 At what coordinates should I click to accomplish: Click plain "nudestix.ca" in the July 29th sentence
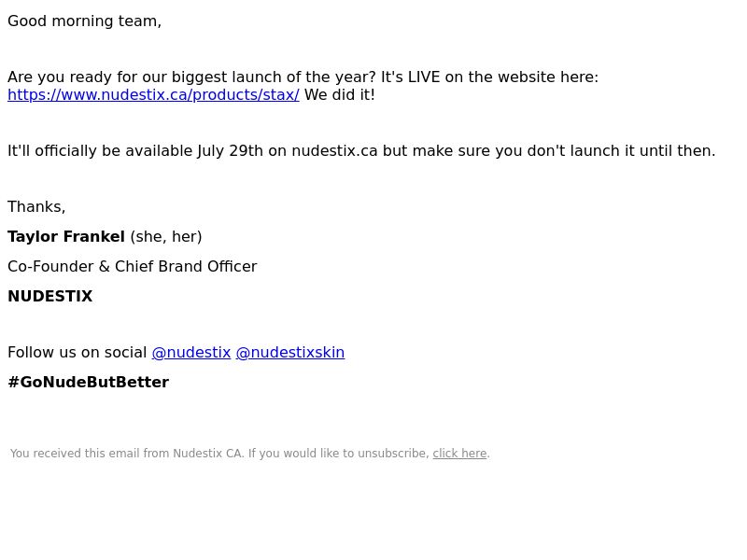click(334, 151)
